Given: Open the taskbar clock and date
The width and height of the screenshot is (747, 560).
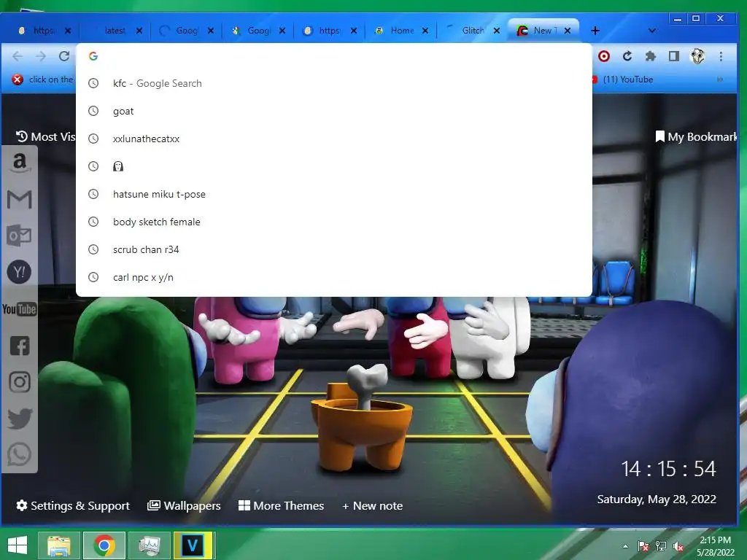Looking at the screenshot, I should click(715, 546).
